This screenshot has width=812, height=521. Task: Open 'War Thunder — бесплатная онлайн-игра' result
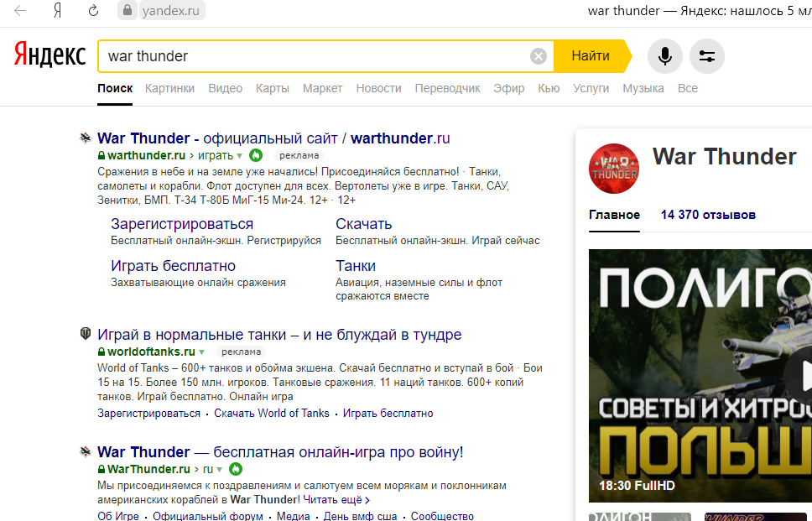coord(280,452)
